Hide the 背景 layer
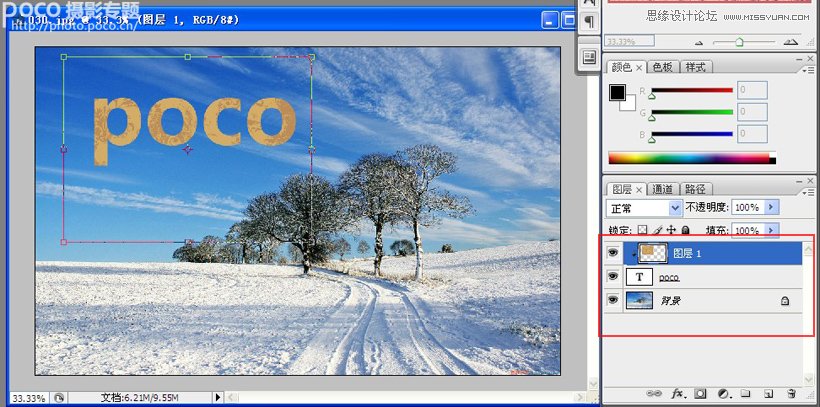The width and height of the screenshot is (820, 407). (613, 300)
